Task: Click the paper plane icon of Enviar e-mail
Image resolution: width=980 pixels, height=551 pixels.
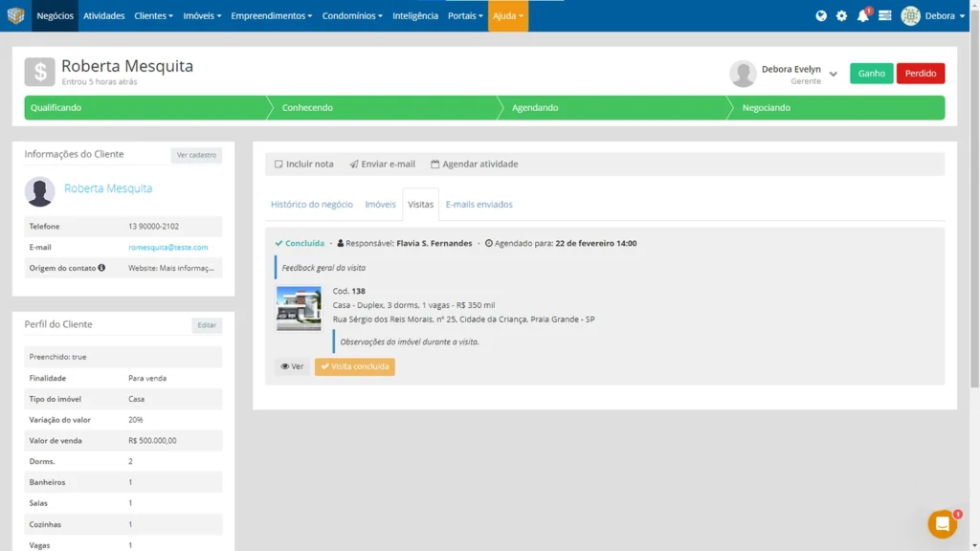Action: (x=354, y=164)
